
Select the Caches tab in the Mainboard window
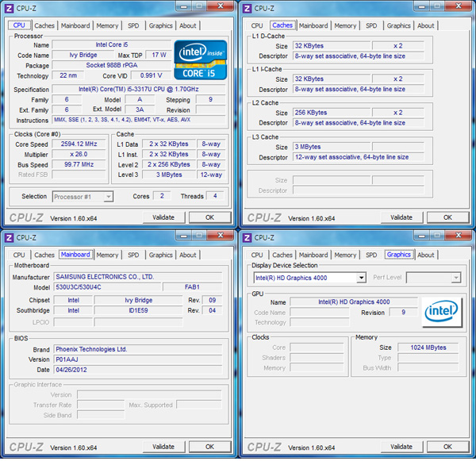tap(44, 255)
